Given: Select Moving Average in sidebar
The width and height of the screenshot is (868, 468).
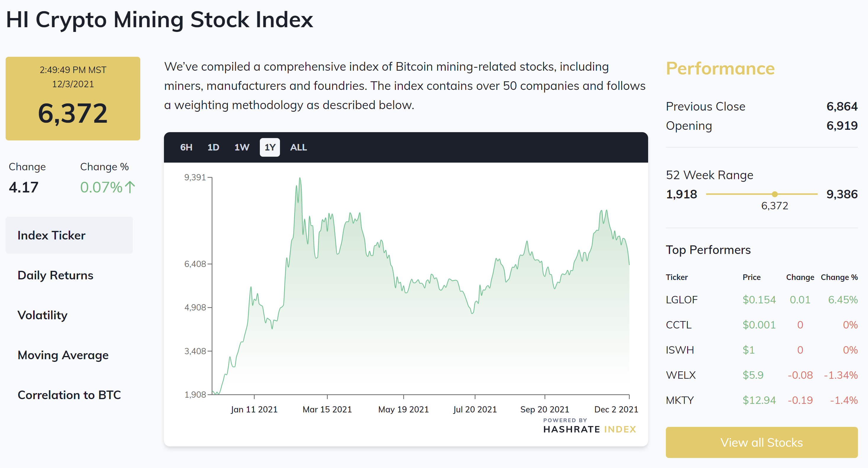Looking at the screenshot, I should click(x=63, y=355).
